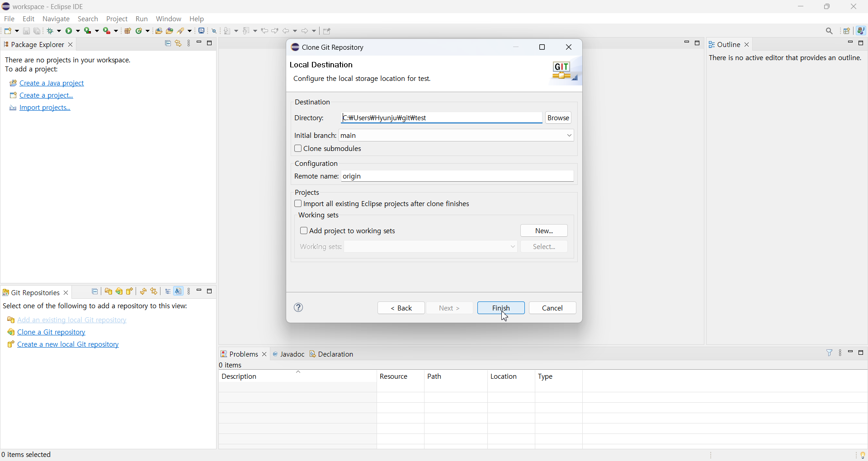Click the Open a Terminal icon
The image size is (868, 461).
tap(202, 31)
